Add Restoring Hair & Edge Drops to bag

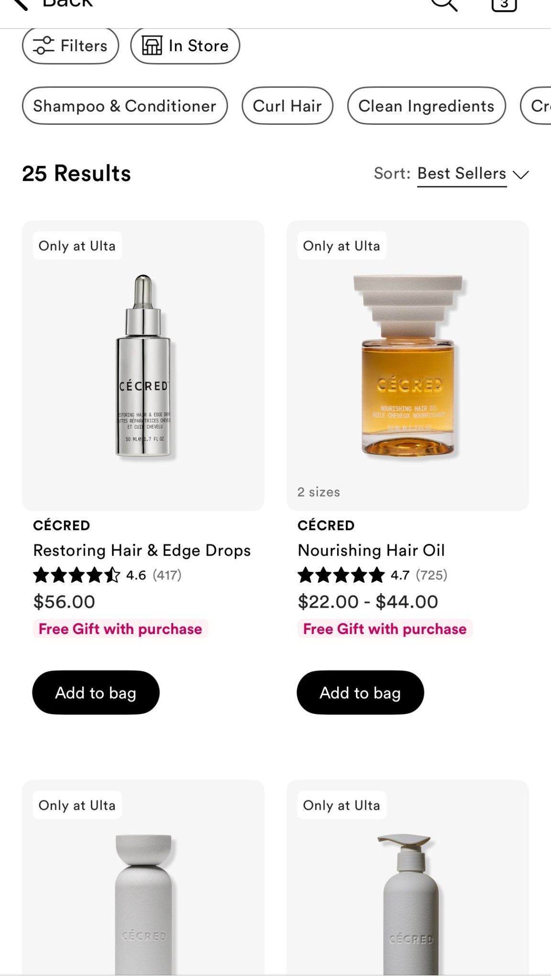(x=96, y=692)
